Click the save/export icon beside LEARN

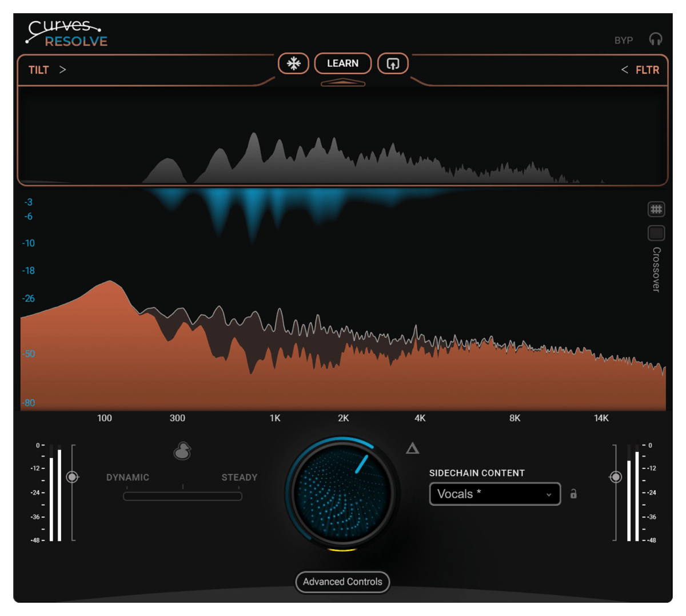pos(392,63)
